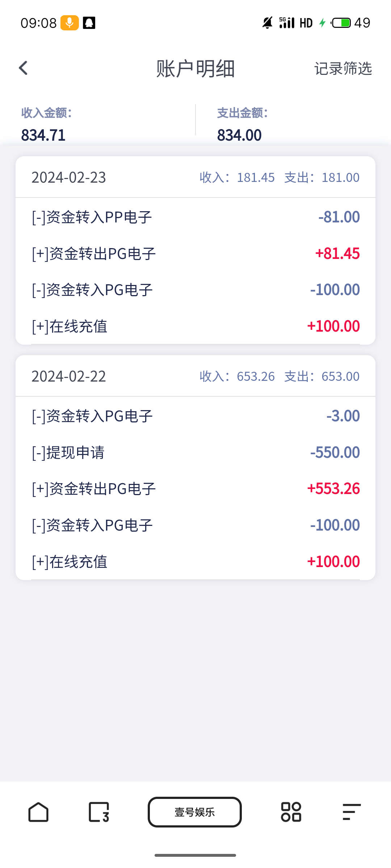
Task: Open 记录筛选 record filter
Action: tap(343, 68)
